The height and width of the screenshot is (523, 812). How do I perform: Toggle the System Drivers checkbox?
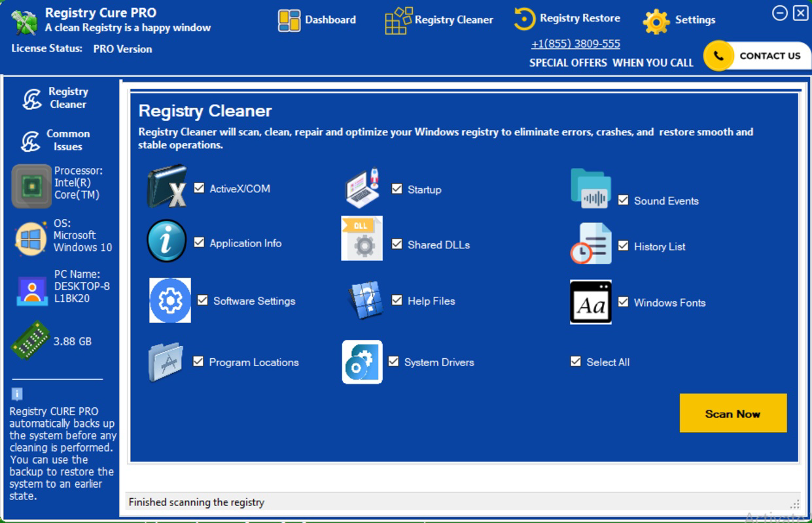pos(393,362)
